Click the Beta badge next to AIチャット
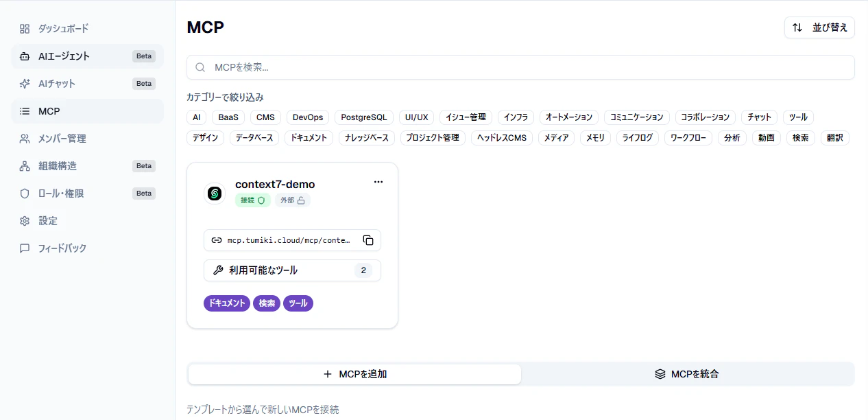This screenshot has height=420, width=868. [144, 84]
